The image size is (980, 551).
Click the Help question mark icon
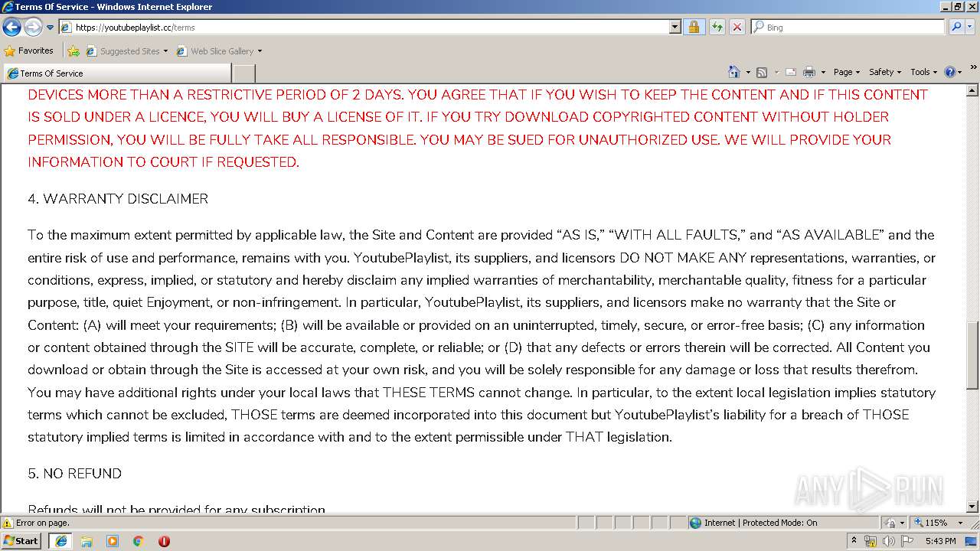pos(949,72)
